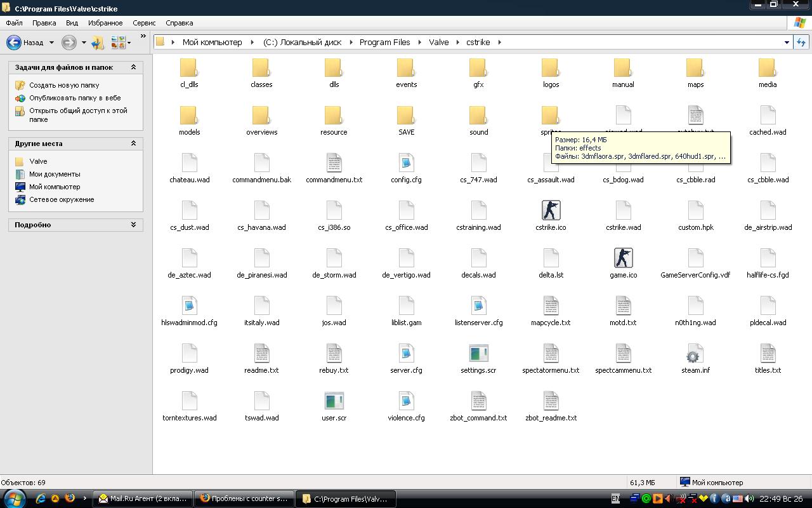Click the Forward navigation arrow
Viewport: 812px width, 508px height.
click(69, 43)
